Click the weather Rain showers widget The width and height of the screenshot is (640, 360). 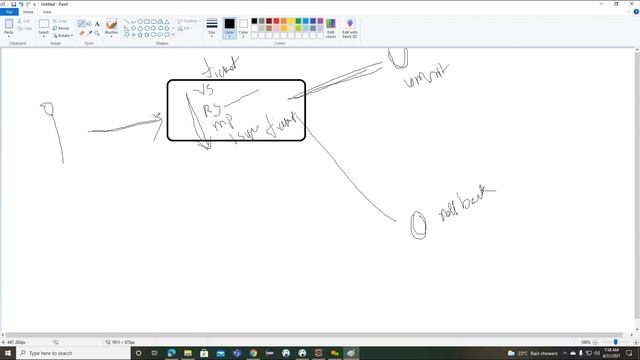(533, 353)
